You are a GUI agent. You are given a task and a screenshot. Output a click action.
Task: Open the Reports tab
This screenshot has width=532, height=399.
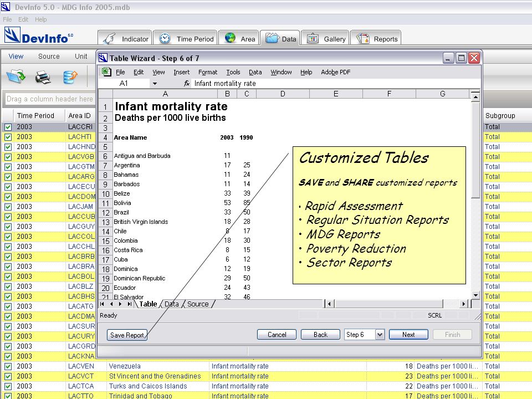[x=376, y=38]
